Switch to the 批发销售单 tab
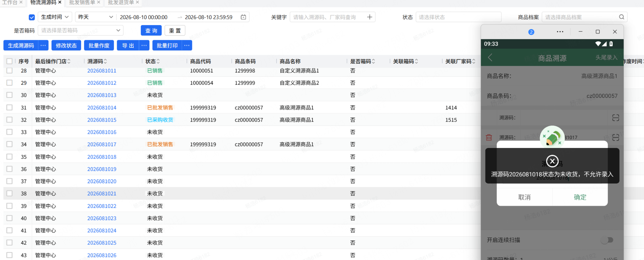 (x=82, y=2)
